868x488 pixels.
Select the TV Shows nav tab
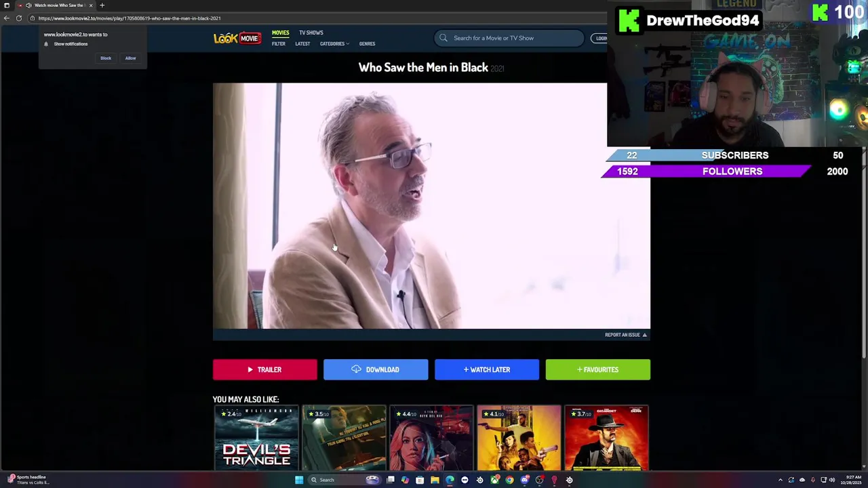click(311, 33)
